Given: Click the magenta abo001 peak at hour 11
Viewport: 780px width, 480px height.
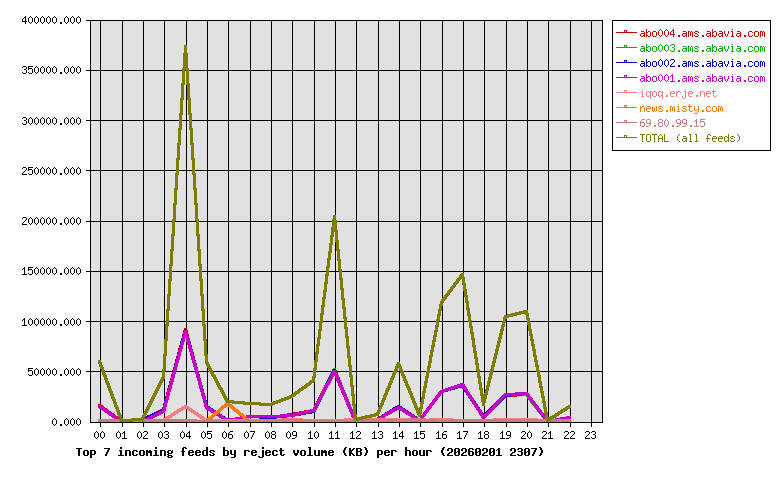Looking at the screenshot, I should coord(334,372).
